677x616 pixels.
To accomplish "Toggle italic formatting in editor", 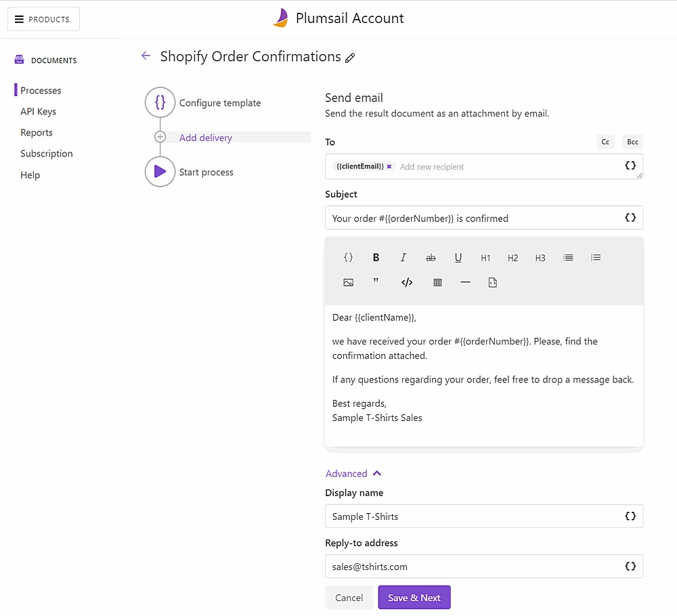I will coord(403,257).
